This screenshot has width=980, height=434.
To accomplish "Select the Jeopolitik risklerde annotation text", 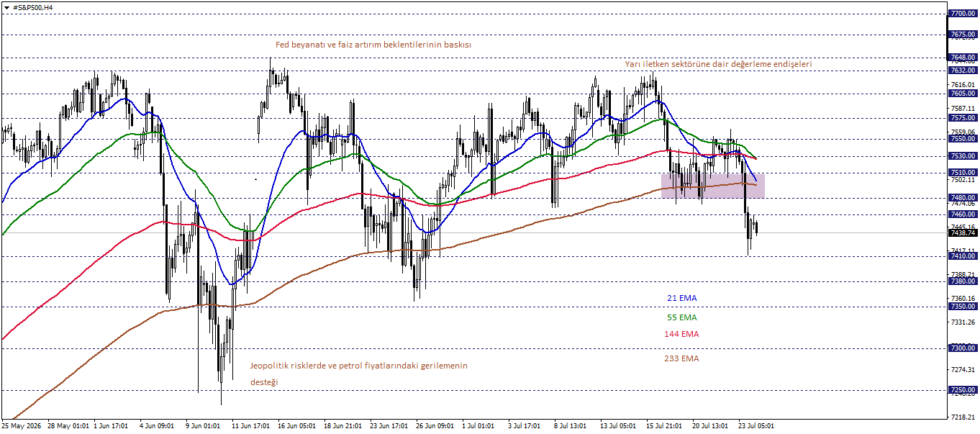I will click(358, 374).
